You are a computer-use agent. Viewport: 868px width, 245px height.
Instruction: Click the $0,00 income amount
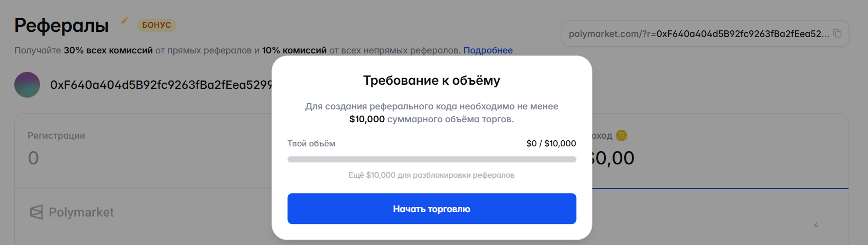click(x=613, y=158)
